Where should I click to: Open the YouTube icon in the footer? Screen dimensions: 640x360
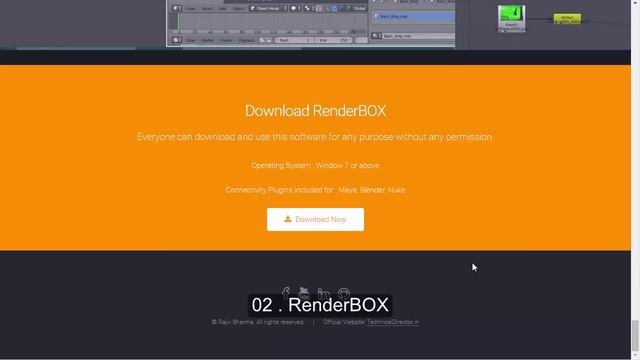pyautogui.click(x=304, y=292)
